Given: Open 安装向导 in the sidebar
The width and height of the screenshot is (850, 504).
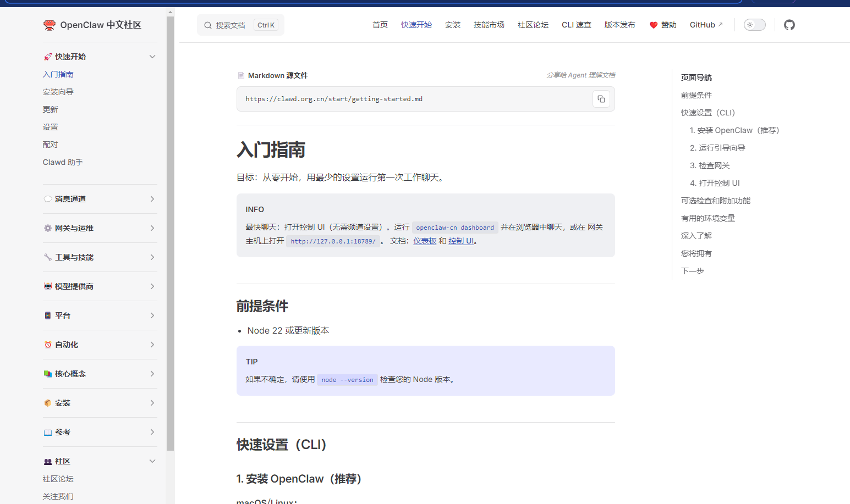Looking at the screenshot, I should click(x=58, y=92).
